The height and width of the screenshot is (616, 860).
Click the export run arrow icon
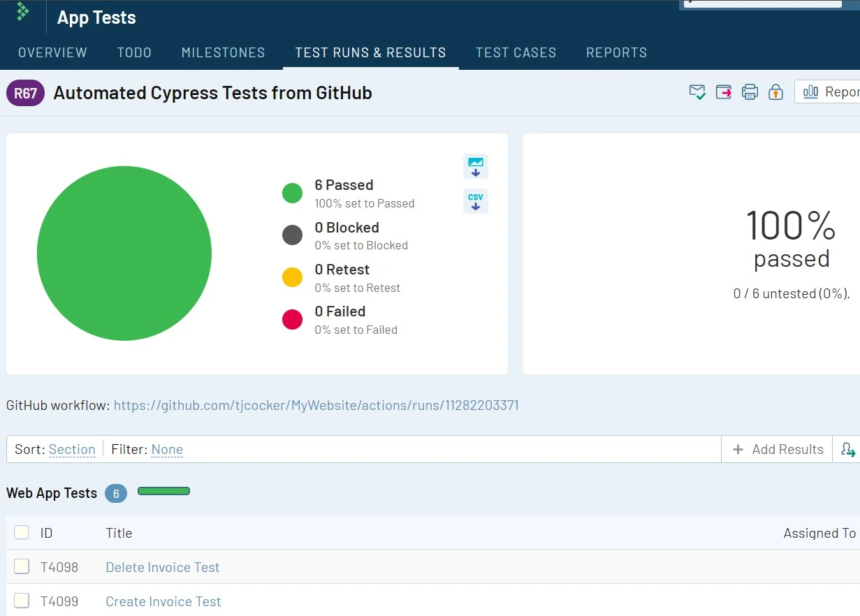pos(724,92)
